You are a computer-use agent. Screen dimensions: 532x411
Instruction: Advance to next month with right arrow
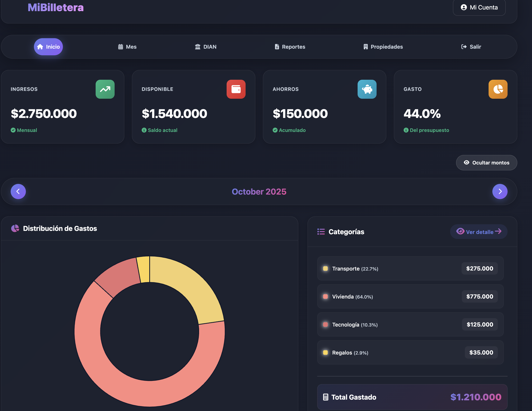click(500, 191)
